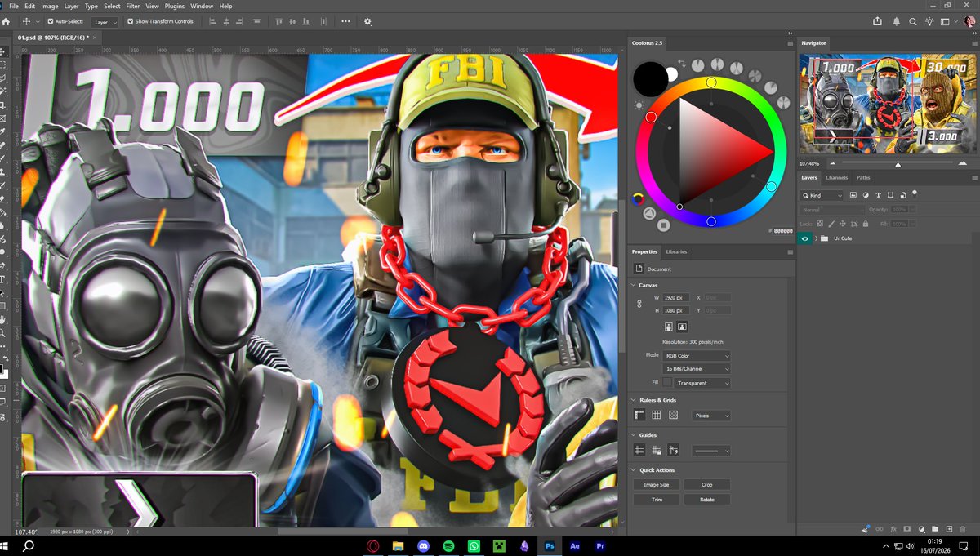Open the guide line style dropdown

click(711, 451)
